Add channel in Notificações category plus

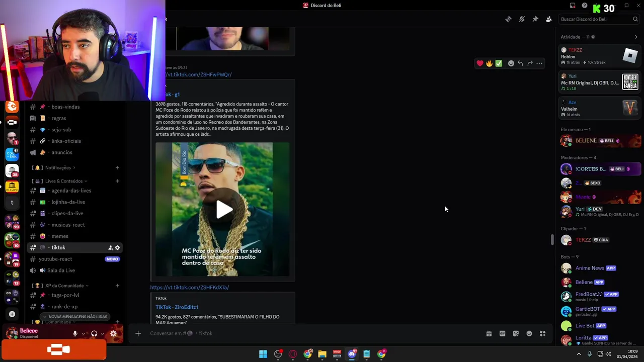[x=117, y=168]
